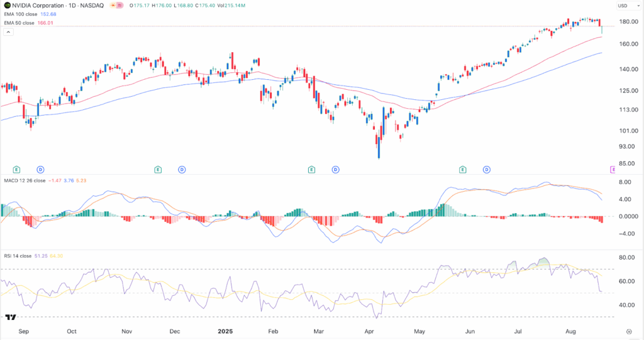Open the go-to-date target icon on the time axis
Viewport: 644px width, 340px height.
pos(629,331)
